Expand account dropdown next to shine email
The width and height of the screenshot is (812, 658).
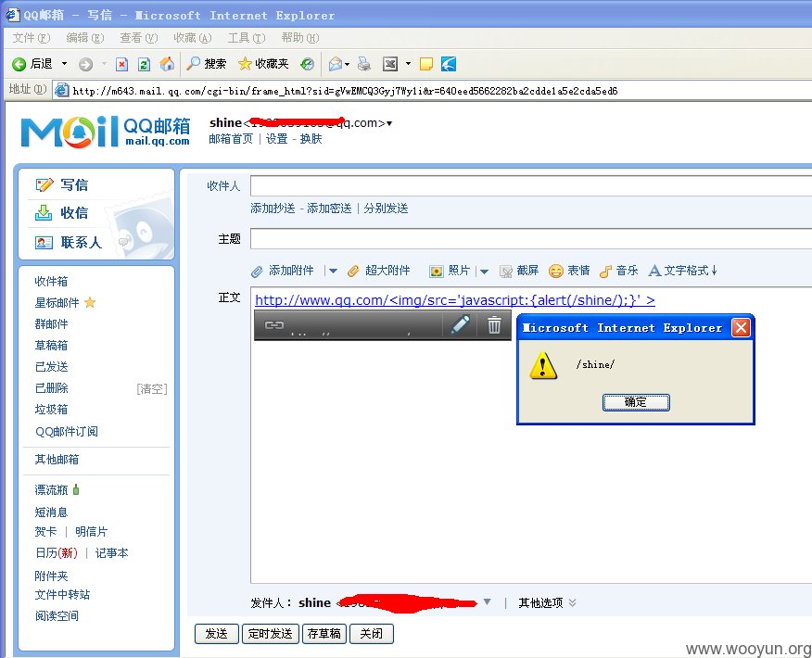pyautogui.click(x=389, y=124)
